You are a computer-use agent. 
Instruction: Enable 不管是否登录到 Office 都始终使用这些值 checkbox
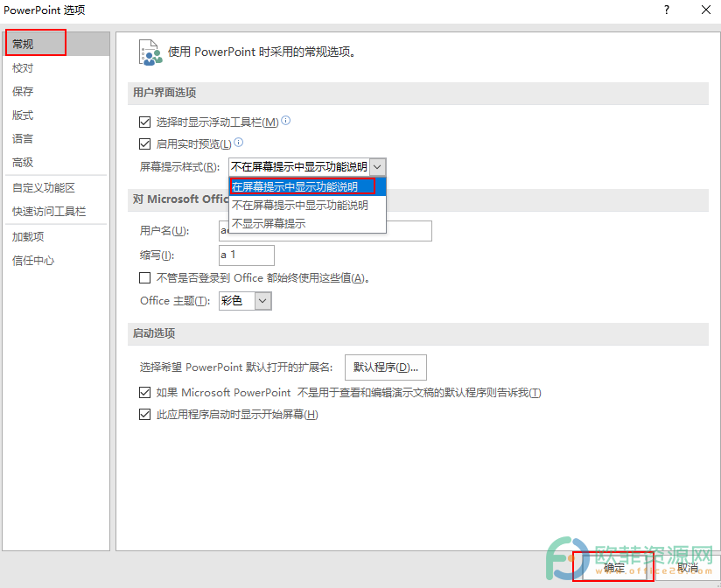pyautogui.click(x=144, y=277)
